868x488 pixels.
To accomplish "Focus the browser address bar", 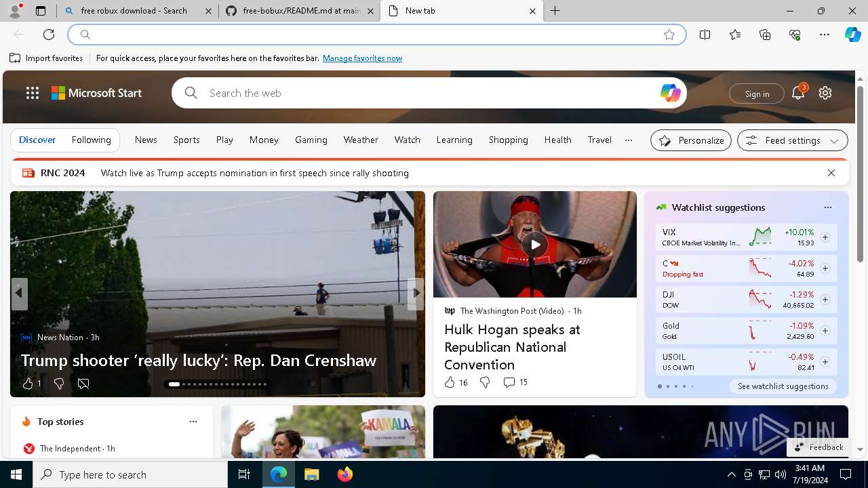I will [x=376, y=35].
